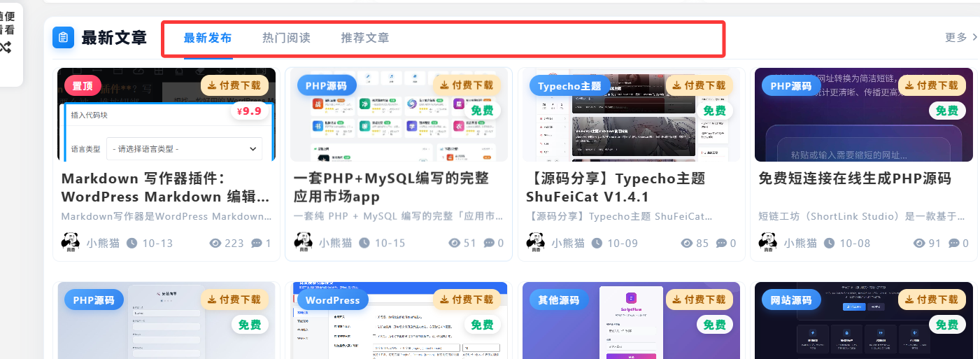
Task: Open the Markdown 写作器插件 article title
Action: tap(165, 187)
